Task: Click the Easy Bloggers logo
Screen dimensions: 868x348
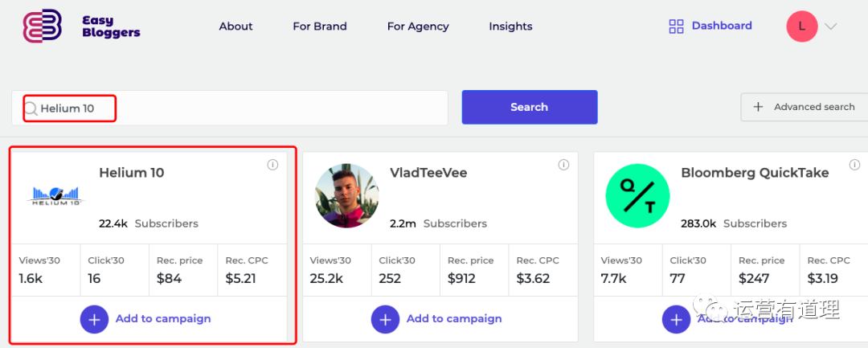Action: 81,27
